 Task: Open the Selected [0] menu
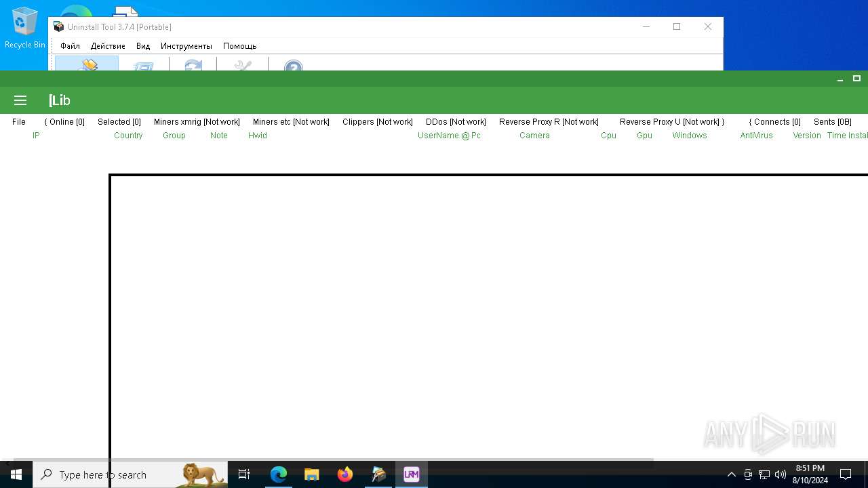point(119,122)
